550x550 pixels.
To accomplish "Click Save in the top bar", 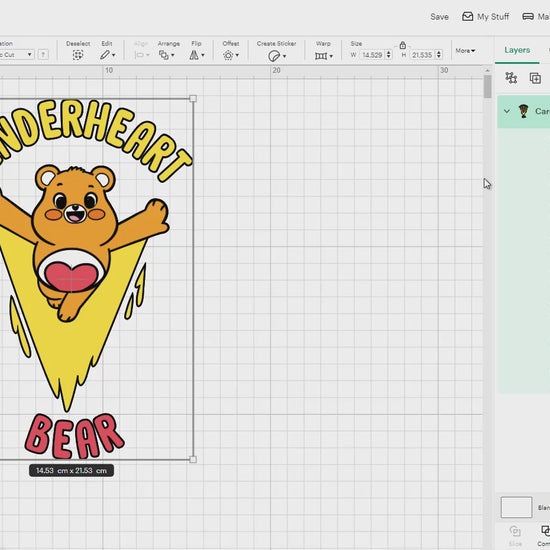I will tap(439, 16).
